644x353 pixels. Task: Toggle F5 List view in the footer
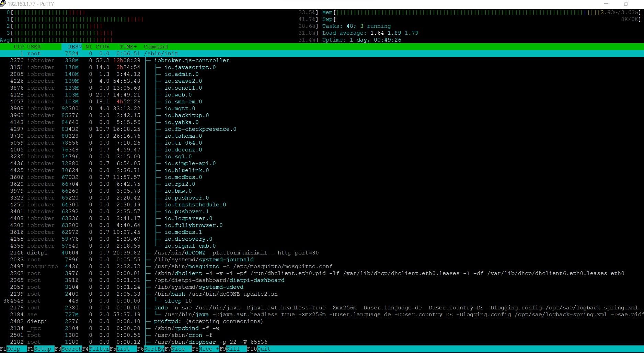pos(123,349)
